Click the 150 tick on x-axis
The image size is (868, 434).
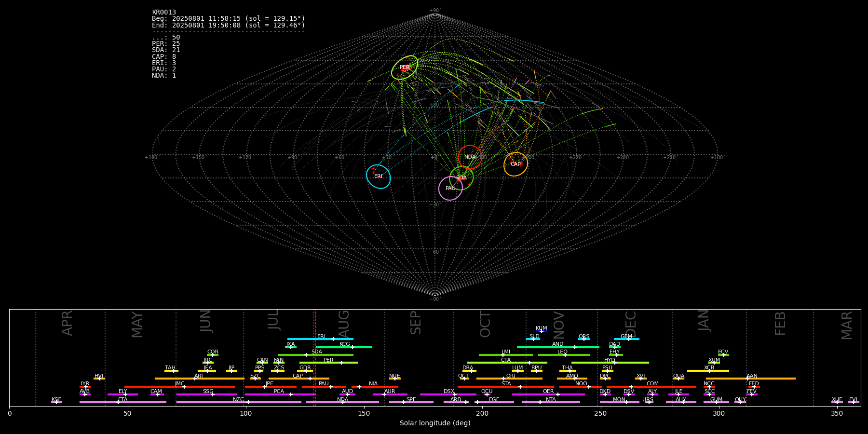tap(364, 413)
